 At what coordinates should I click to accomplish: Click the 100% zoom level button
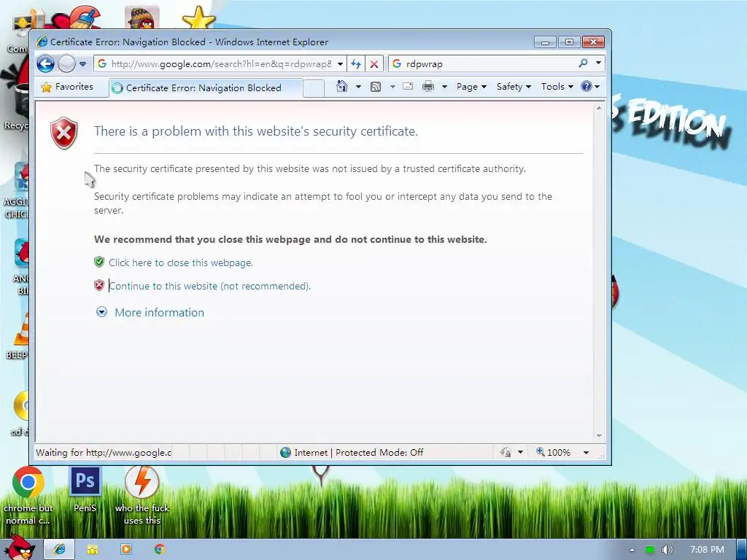coord(553,452)
